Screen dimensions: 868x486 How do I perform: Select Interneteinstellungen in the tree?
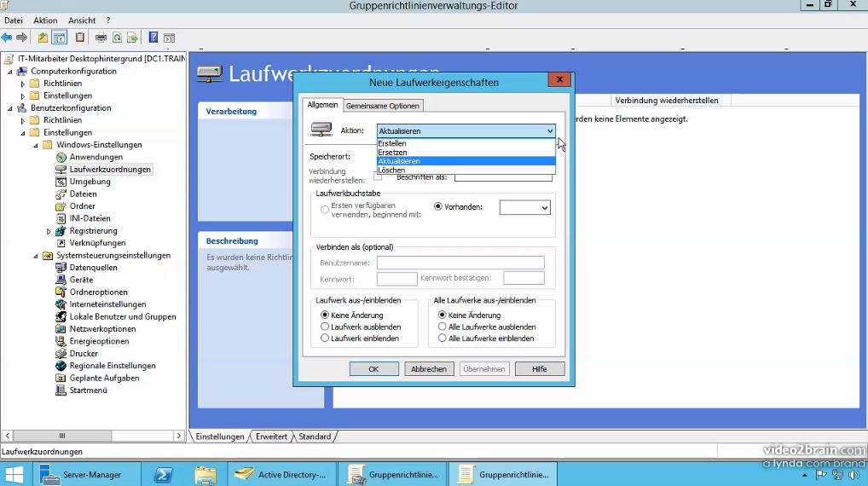point(107,304)
